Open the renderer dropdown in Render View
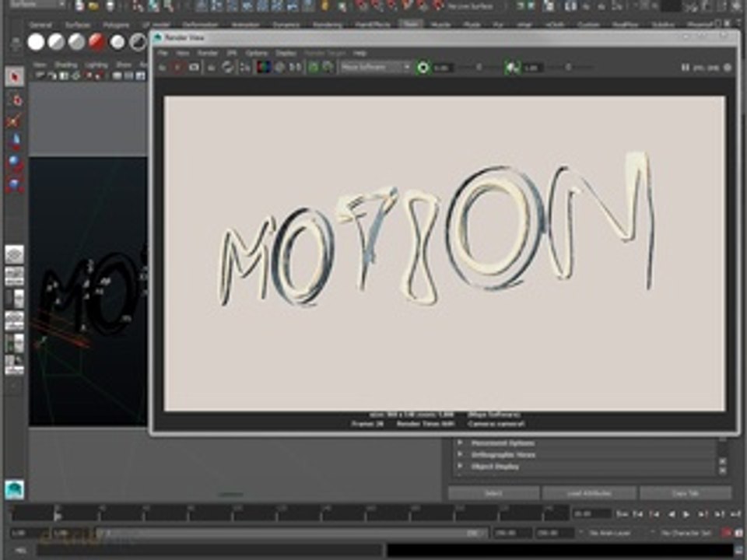The height and width of the screenshot is (560, 747). click(x=375, y=68)
